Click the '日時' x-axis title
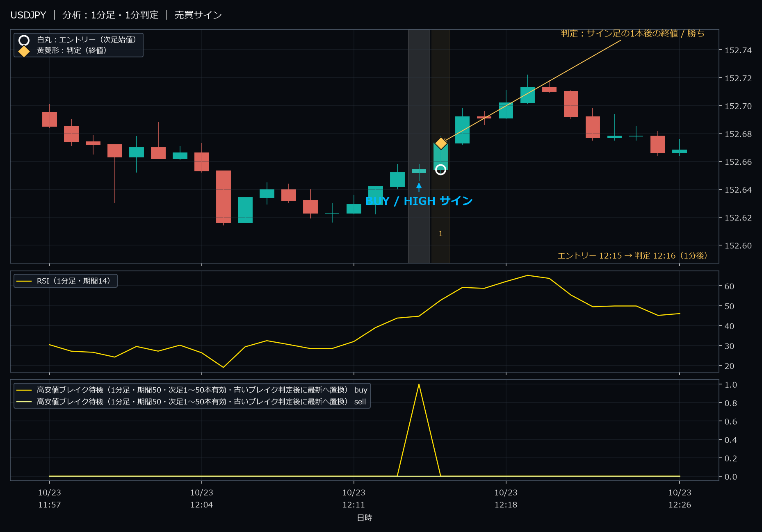 click(365, 518)
